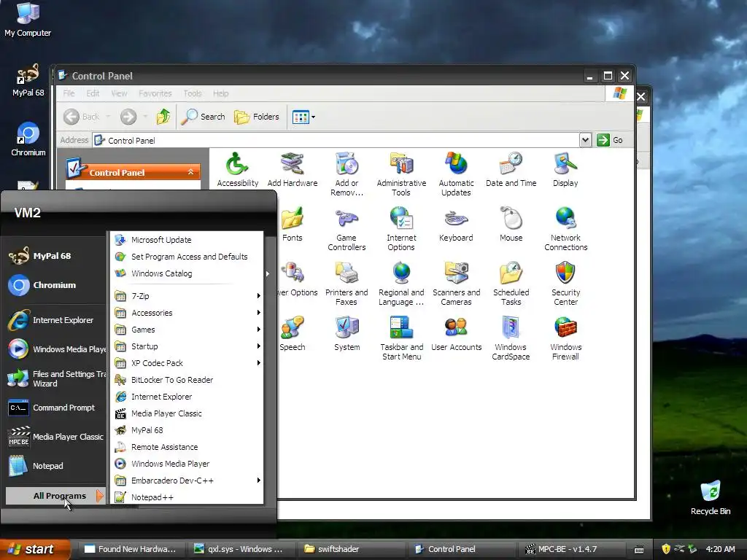747x560 pixels.
Task: Expand the Accessories submenu
Action: coord(187,313)
